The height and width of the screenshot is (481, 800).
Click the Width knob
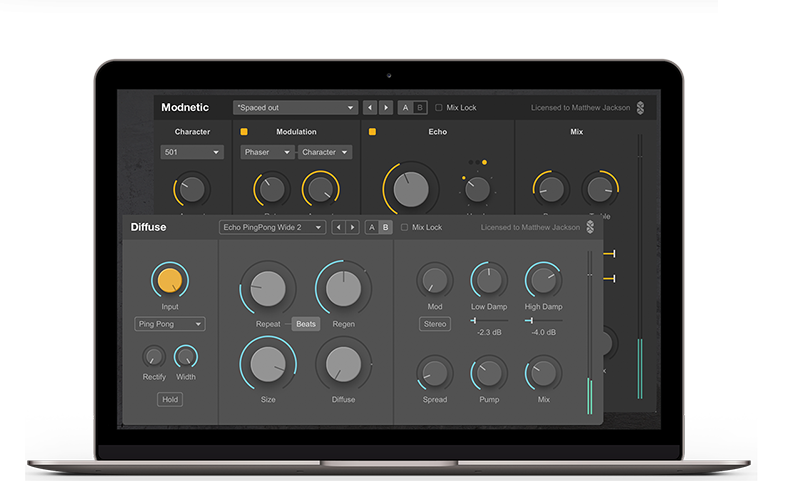coord(186,357)
